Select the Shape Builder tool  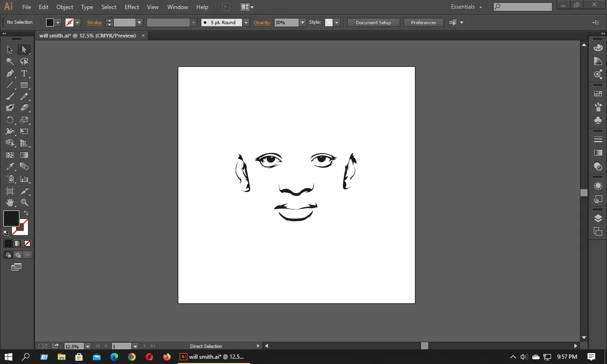pos(10,143)
